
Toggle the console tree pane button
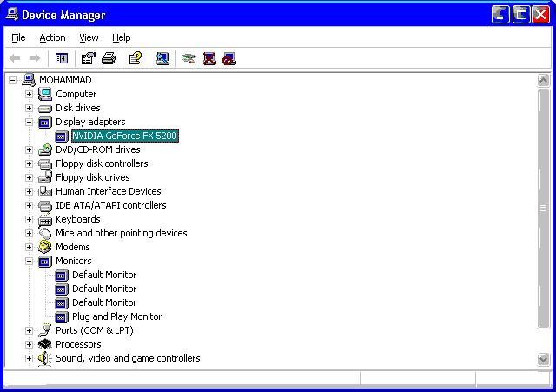coord(62,58)
